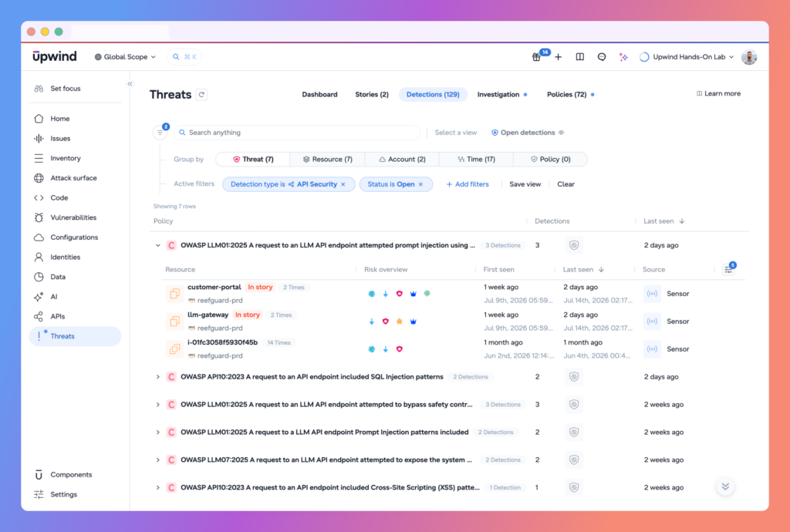
Task: Click the Upwind logo
Action: coord(55,56)
